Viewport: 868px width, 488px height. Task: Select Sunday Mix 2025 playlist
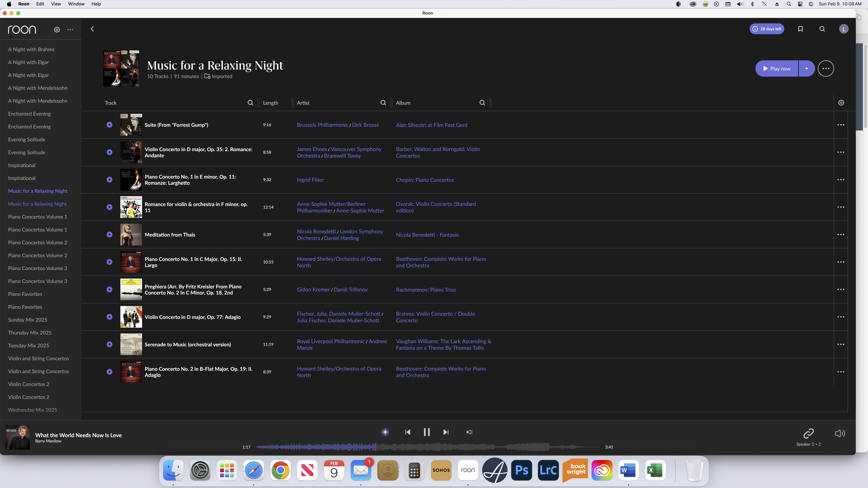pyautogui.click(x=28, y=320)
